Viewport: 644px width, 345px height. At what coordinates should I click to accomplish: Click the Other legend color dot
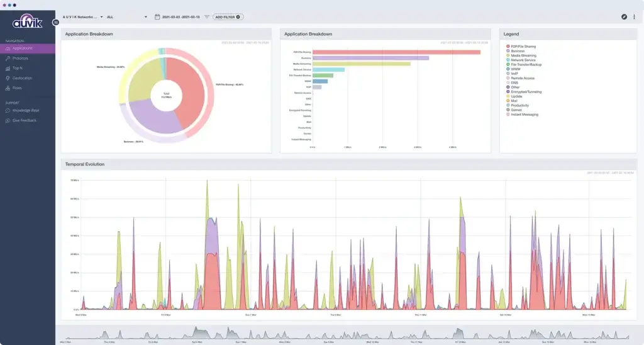click(508, 87)
